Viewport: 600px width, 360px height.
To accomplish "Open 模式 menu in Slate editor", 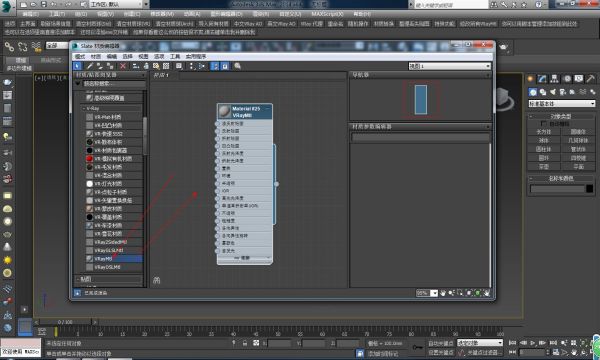I will 80,57.
